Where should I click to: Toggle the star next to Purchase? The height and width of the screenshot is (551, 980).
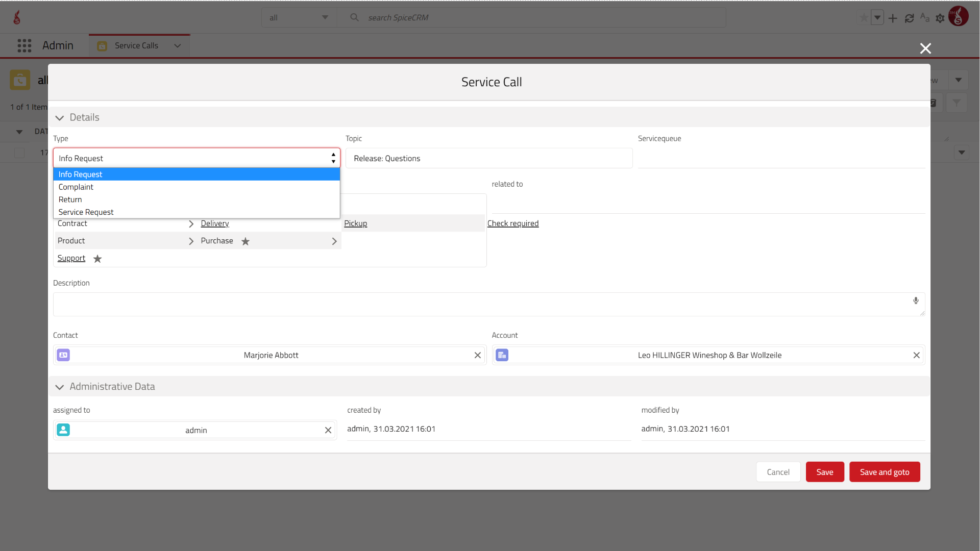(246, 241)
